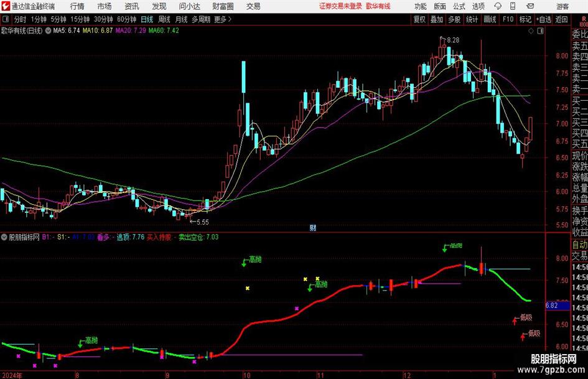Click the 叠加 overlay button
Screen dimensions: 588x379
pos(437,19)
